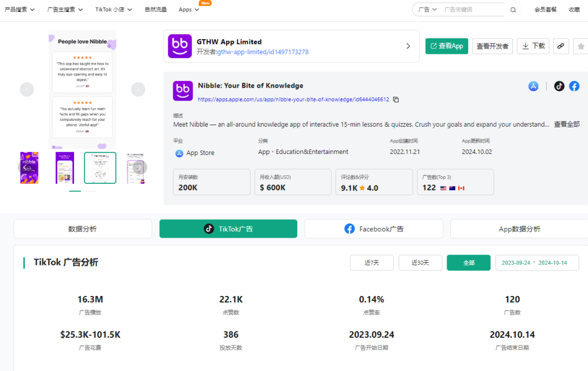This screenshot has width=588, height=371.
Task: Click the GTHW App Limited logo
Action: (180, 46)
